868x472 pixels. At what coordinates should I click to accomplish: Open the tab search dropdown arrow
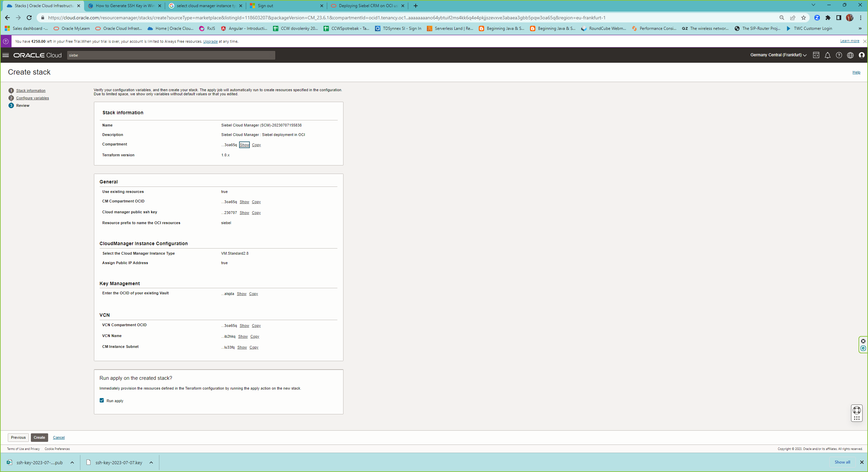click(813, 5)
